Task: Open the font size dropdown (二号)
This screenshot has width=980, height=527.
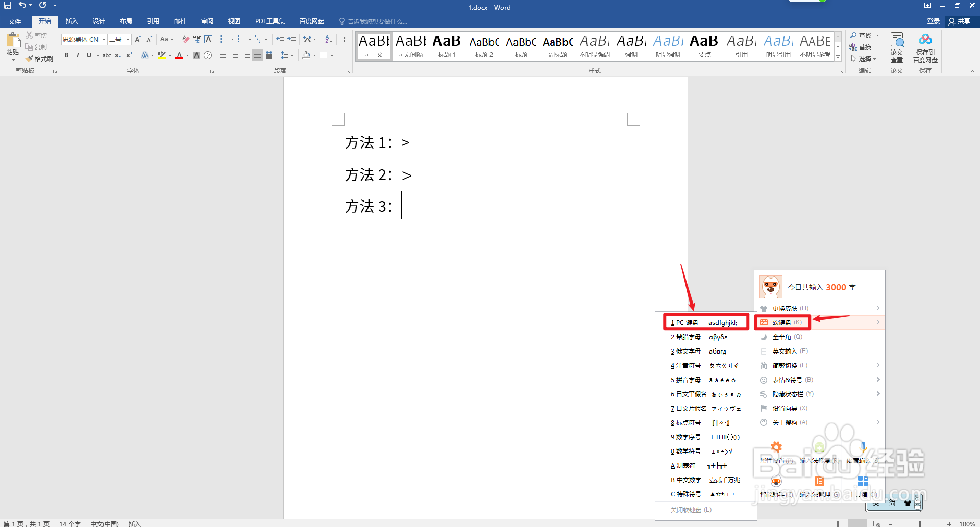Action: 128,39
